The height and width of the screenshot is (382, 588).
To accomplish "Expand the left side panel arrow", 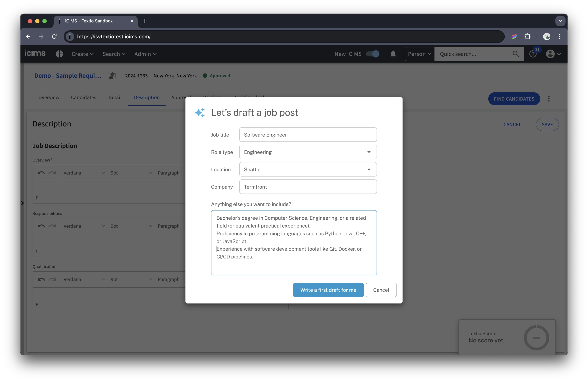I will (x=22, y=203).
